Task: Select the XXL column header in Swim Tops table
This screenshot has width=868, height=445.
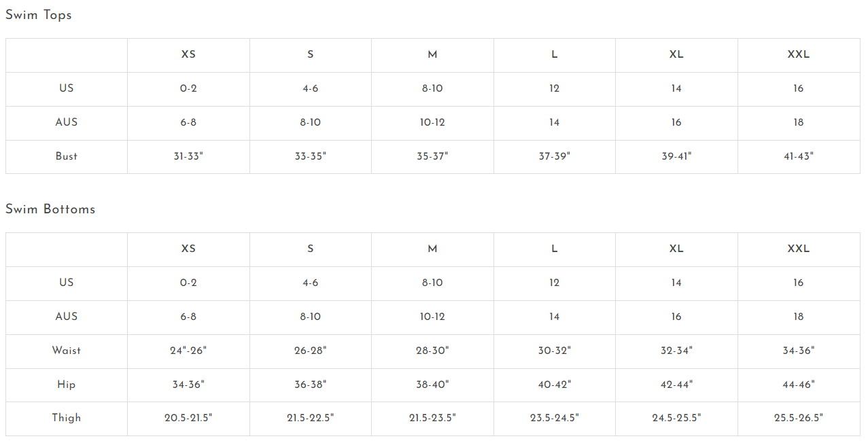Action: [x=798, y=54]
